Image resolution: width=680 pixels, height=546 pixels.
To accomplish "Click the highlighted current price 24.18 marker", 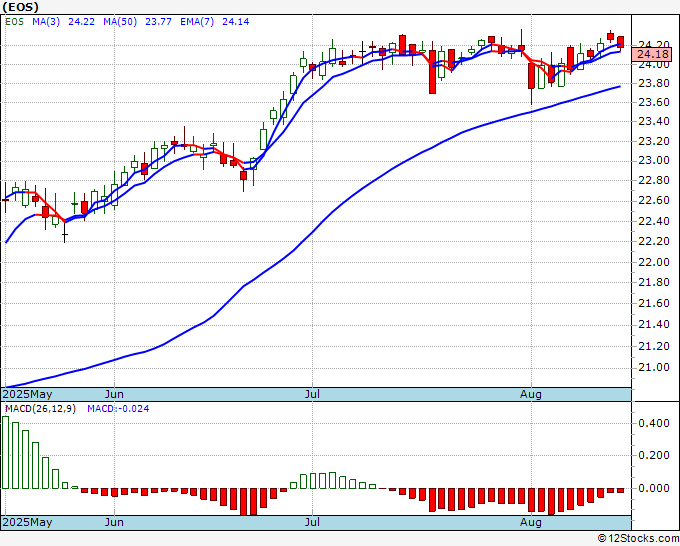I will (x=653, y=55).
